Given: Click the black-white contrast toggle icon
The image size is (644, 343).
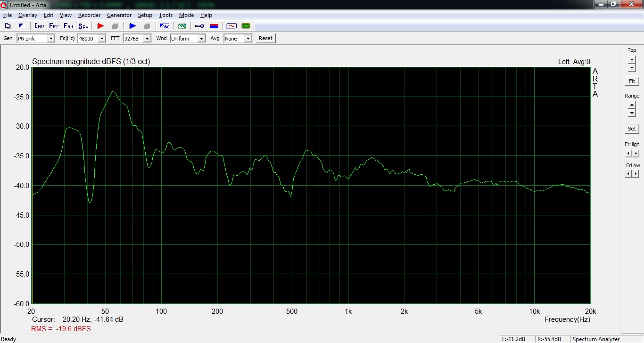Looking at the screenshot, I should 21,26.
